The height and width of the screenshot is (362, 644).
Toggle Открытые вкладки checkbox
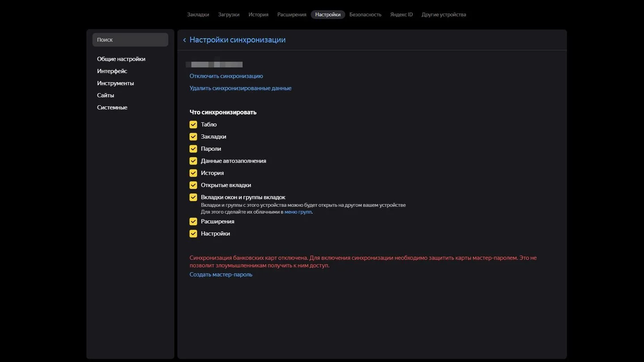tap(193, 185)
